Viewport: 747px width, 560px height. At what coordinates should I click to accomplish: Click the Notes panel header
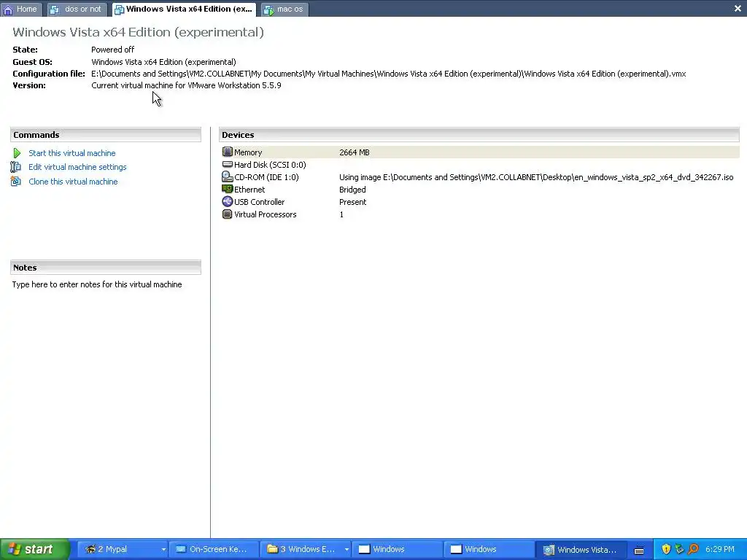(x=106, y=268)
